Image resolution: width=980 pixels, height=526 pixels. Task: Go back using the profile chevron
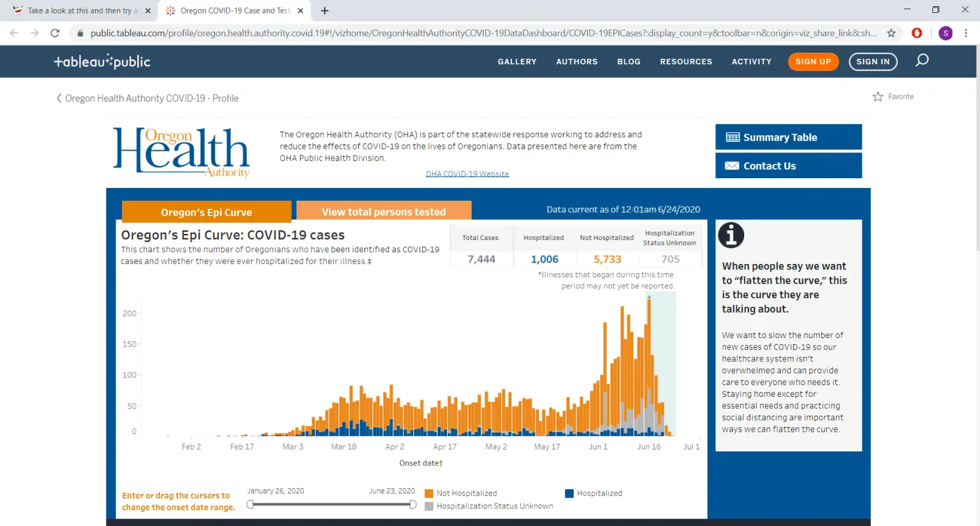coord(59,98)
